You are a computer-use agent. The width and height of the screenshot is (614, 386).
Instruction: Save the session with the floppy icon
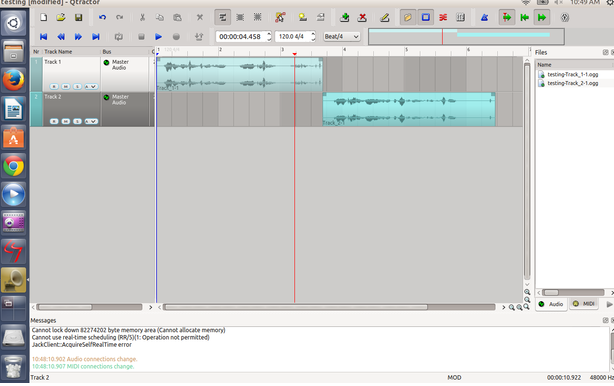click(78, 17)
